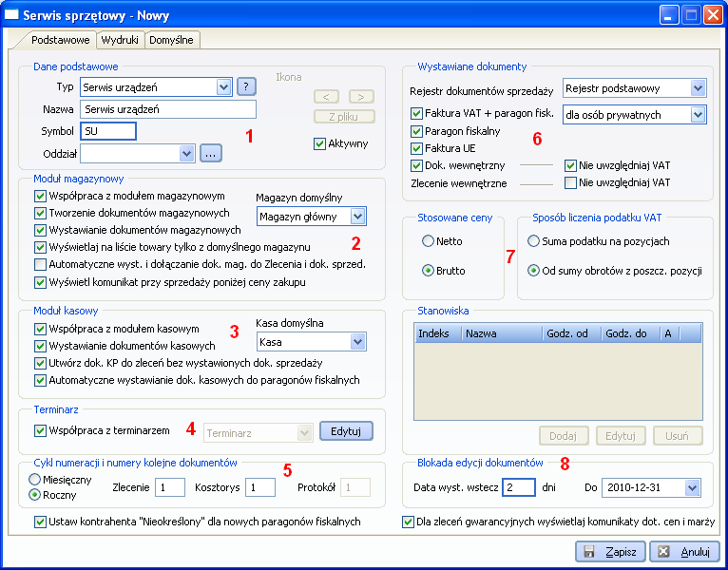Toggle Współpraca z terminarzem

(41, 430)
